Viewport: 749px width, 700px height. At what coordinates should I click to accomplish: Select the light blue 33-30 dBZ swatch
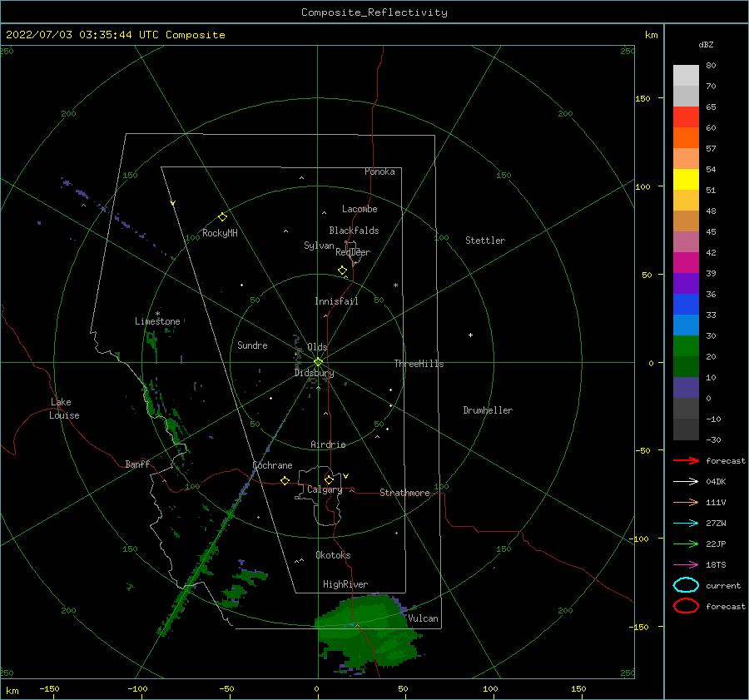[686, 325]
